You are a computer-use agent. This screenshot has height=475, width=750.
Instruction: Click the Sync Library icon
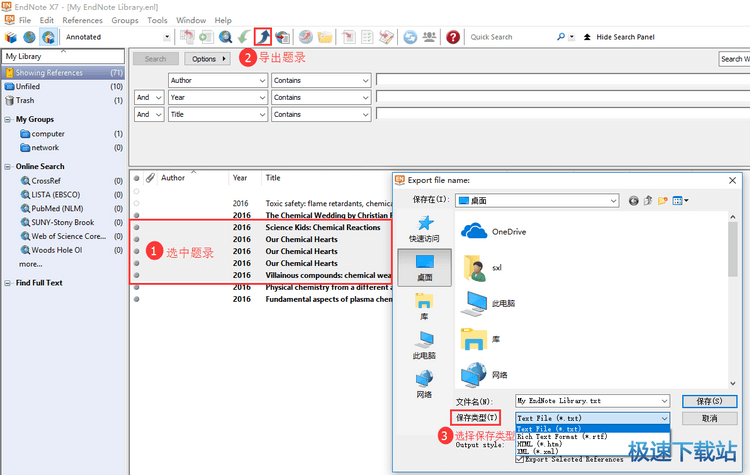[410, 37]
